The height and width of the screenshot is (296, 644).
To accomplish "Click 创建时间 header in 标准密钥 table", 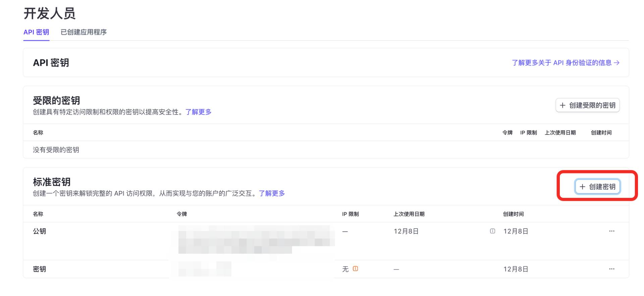I will (x=513, y=214).
